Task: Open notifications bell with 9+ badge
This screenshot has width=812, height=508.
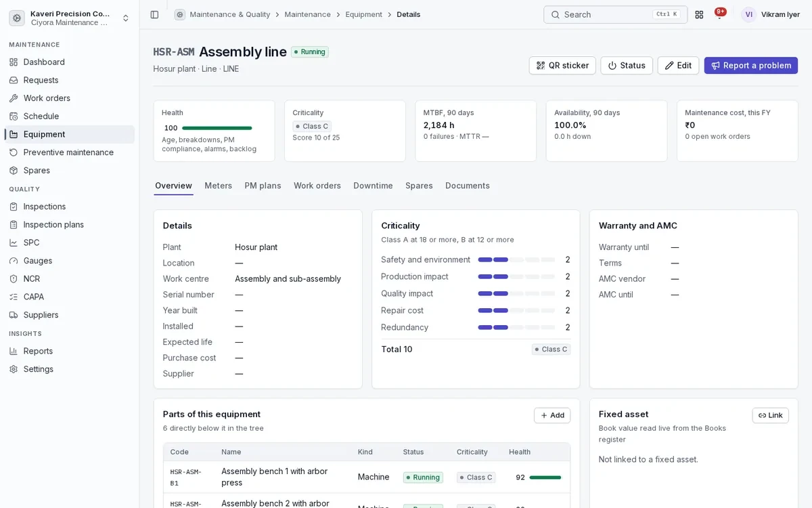Action: click(719, 14)
